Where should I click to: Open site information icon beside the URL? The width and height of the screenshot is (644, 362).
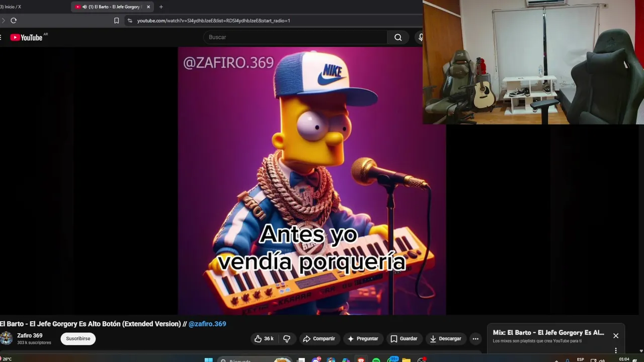[x=130, y=21]
